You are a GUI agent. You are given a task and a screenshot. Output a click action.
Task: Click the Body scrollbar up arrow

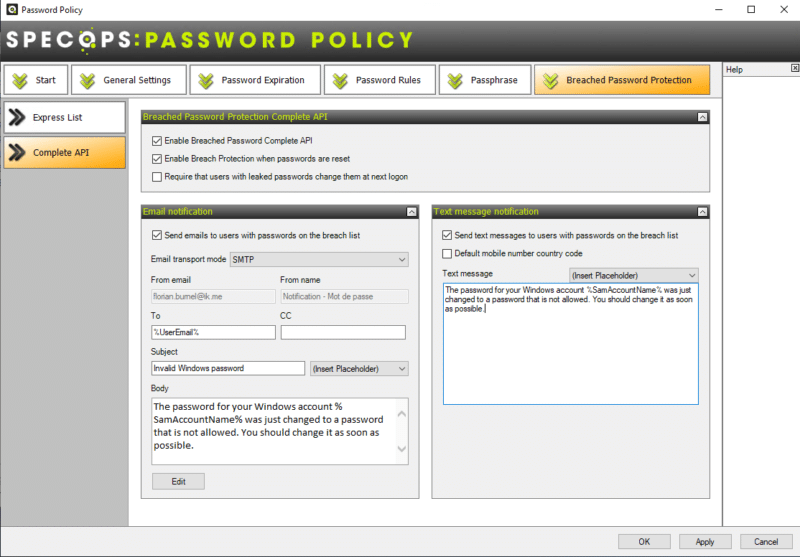(402, 414)
